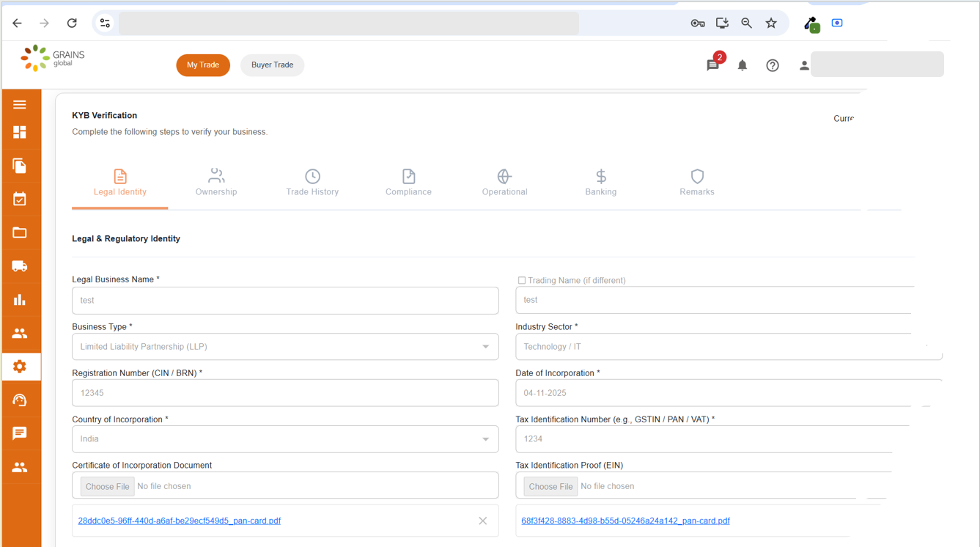Remove the uploaded certificate pan-card file
The height and width of the screenshot is (547, 980).
pyautogui.click(x=482, y=521)
